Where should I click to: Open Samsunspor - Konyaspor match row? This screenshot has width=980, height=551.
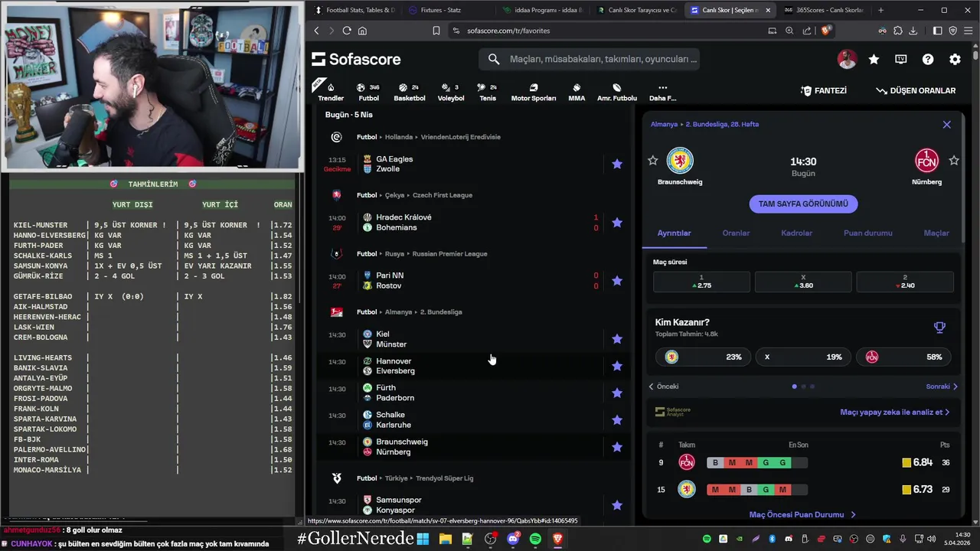pyautogui.click(x=475, y=505)
